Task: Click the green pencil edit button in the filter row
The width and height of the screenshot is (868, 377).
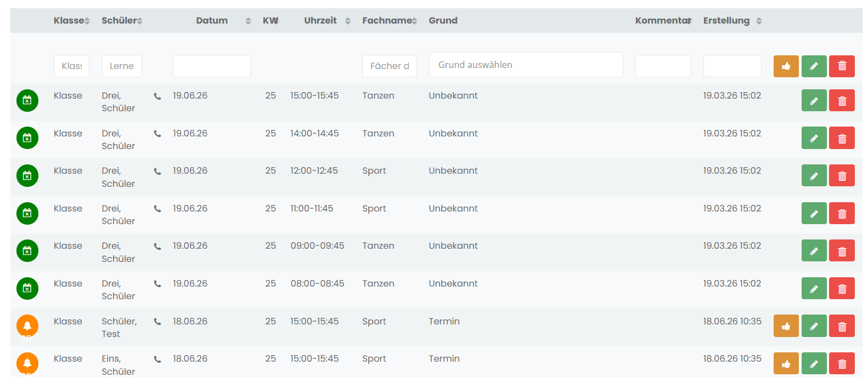Action: (814, 66)
